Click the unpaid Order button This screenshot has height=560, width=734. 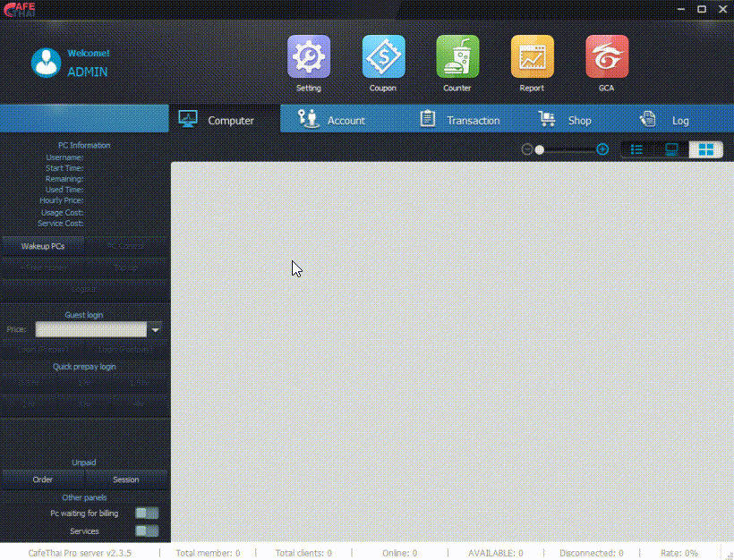(43, 479)
